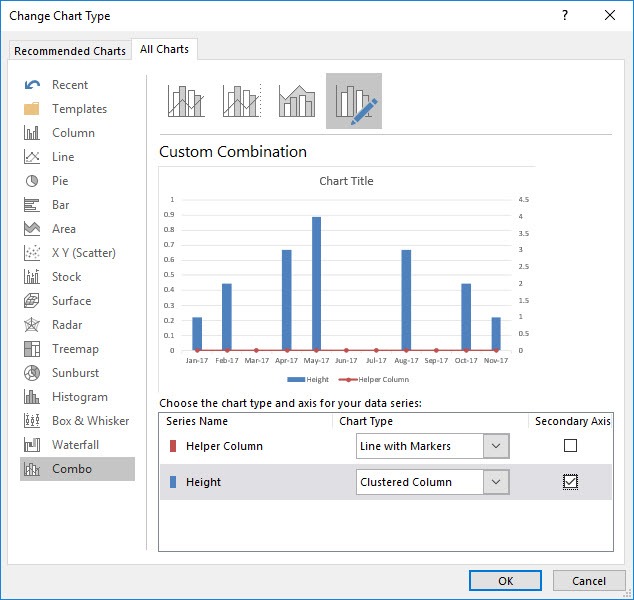Open Height chart type dropdown arrow
Viewport: 634px width, 600px height.
496,482
